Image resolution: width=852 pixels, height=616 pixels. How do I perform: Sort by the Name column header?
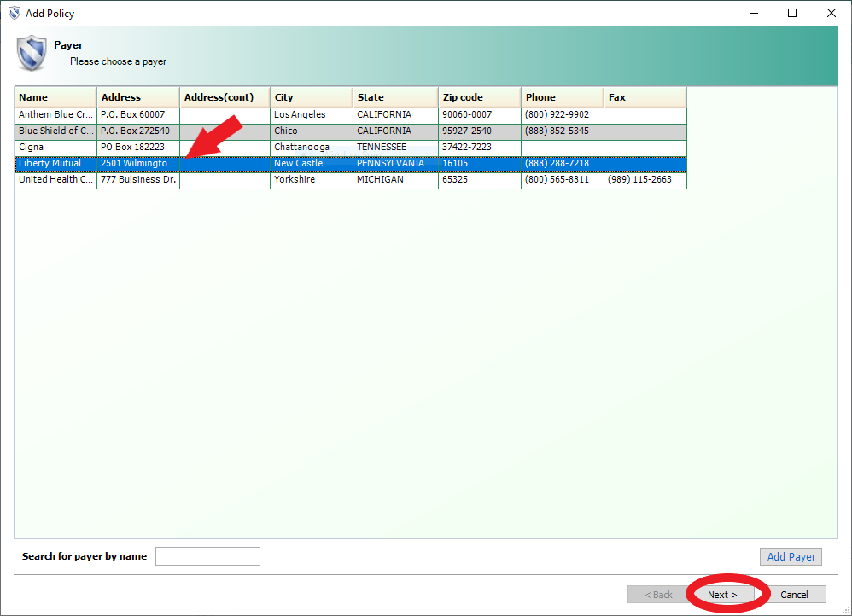tap(55, 97)
